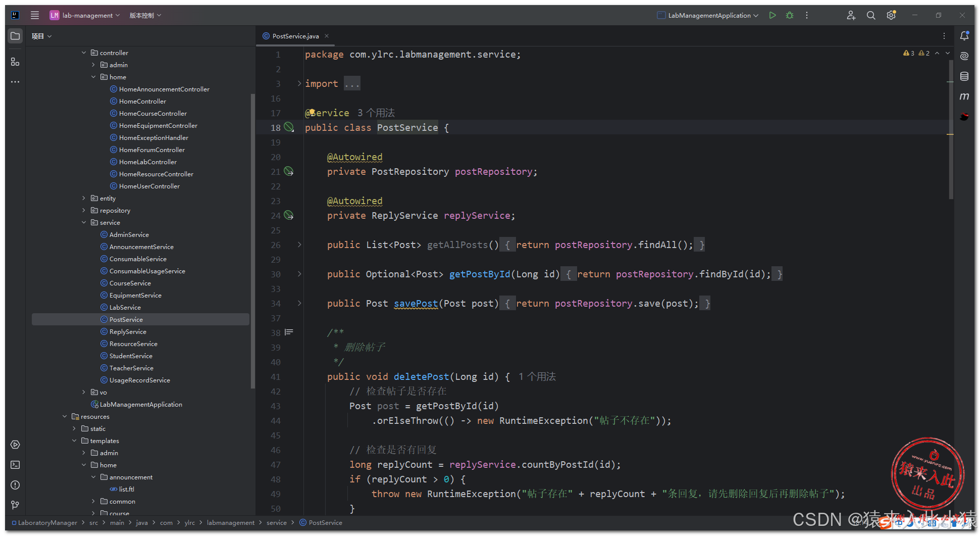Open the main hamburger menu
The width and height of the screenshot is (980, 536).
(35, 15)
